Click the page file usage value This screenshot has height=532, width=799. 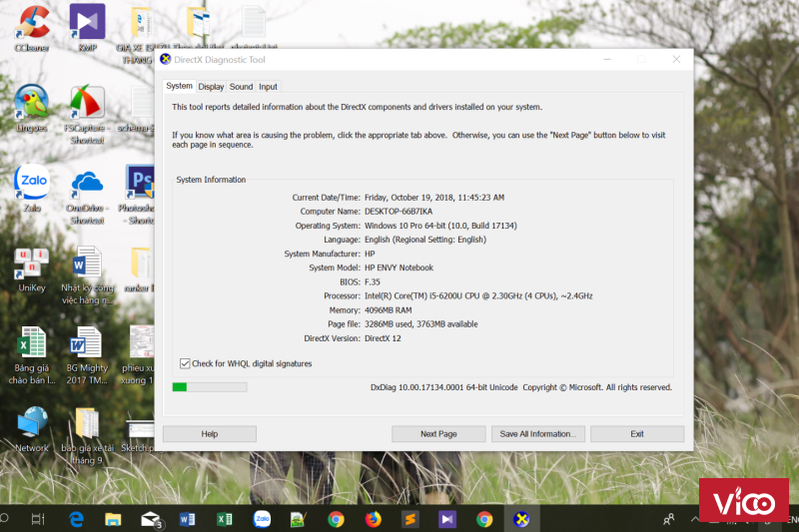[x=421, y=323]
